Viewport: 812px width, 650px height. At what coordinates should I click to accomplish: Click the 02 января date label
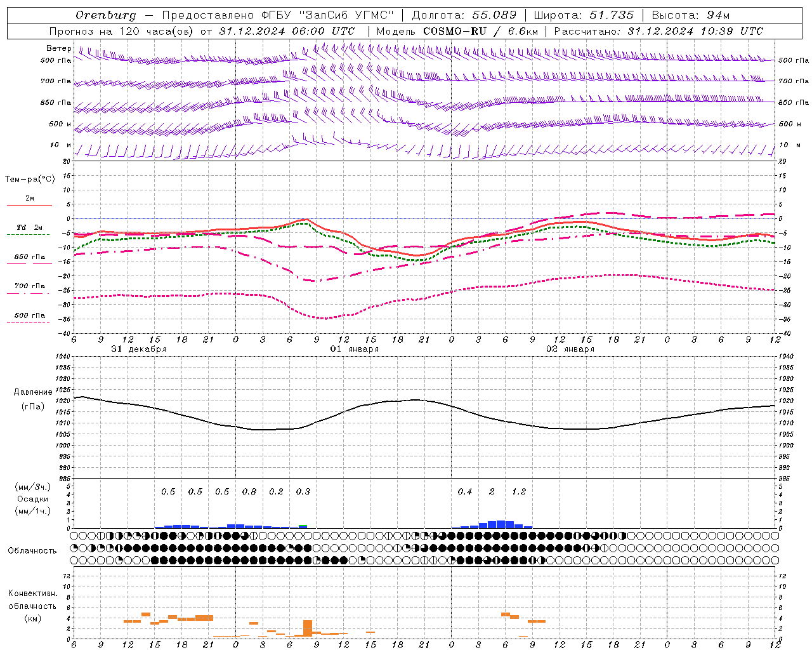[x=570, y=349]
